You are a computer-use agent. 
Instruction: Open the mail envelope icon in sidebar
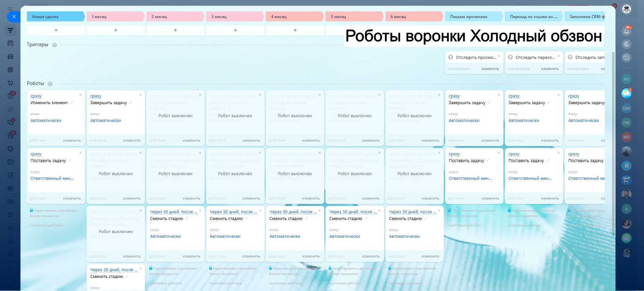click(10, 215)
